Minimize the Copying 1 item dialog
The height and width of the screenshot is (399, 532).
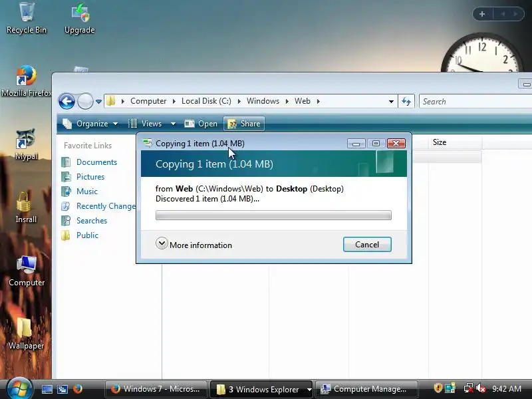tap(356, 144)
